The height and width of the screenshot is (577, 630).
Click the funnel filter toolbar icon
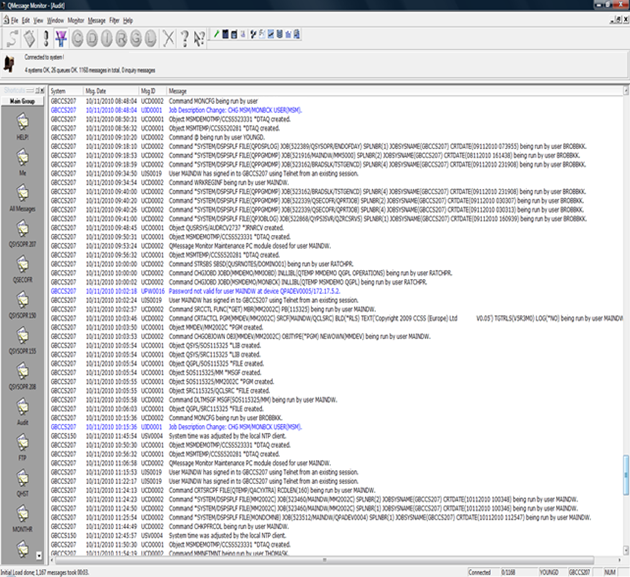pyautogui.click(x=59, y=38)
